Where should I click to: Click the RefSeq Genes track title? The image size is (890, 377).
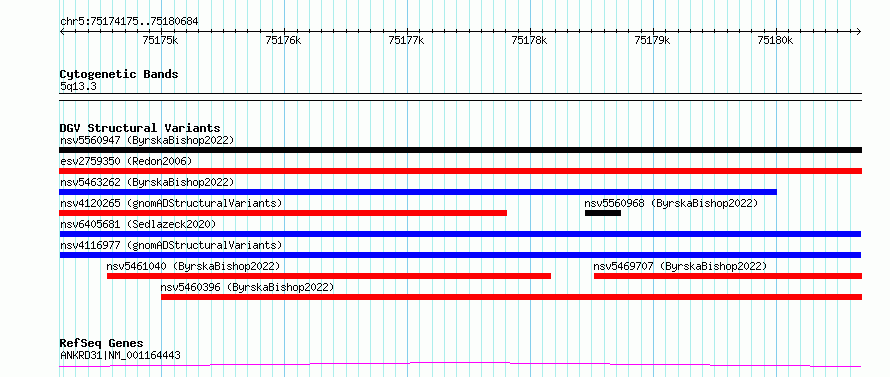102,344
